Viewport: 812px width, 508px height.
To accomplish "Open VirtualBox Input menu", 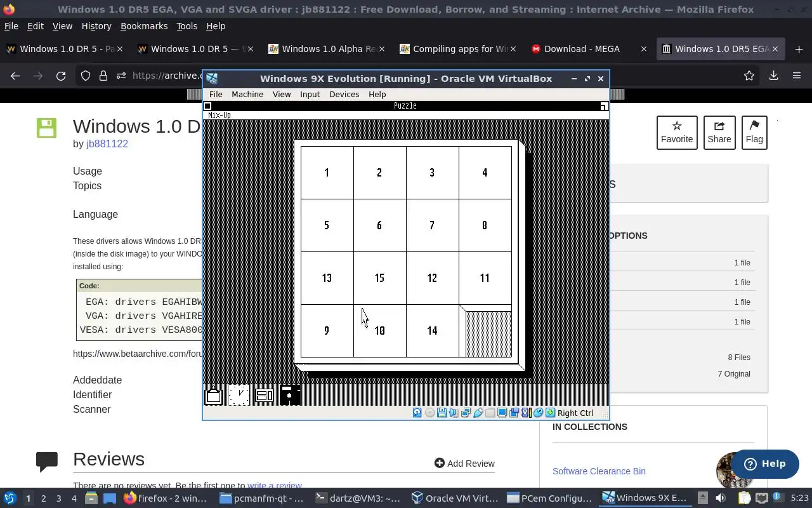I will click(310, 94).
